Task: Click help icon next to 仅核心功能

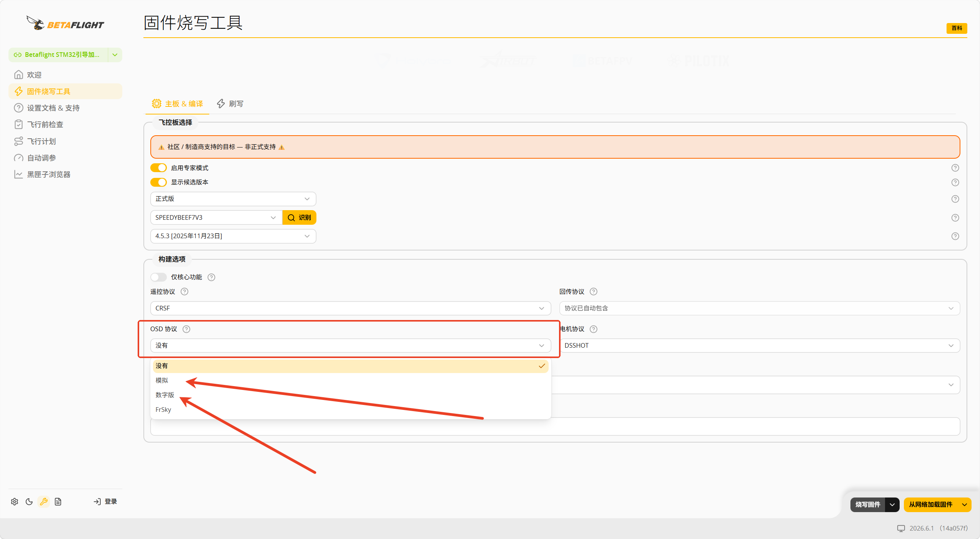Action: pos(211,277)
